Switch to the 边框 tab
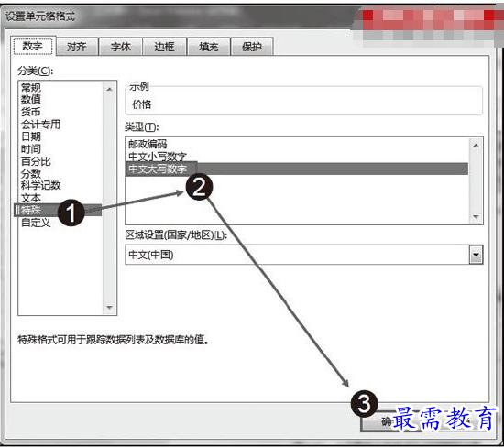504x447 pixels. point(164,47)
